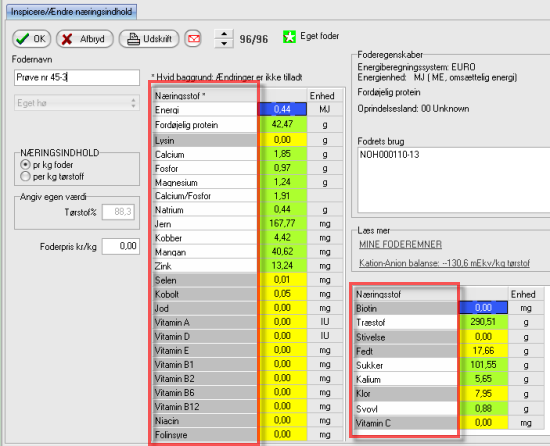This screenshot has height=446, width=550.
Task: Select the blue Energi value cell
Action: point(282,109)
